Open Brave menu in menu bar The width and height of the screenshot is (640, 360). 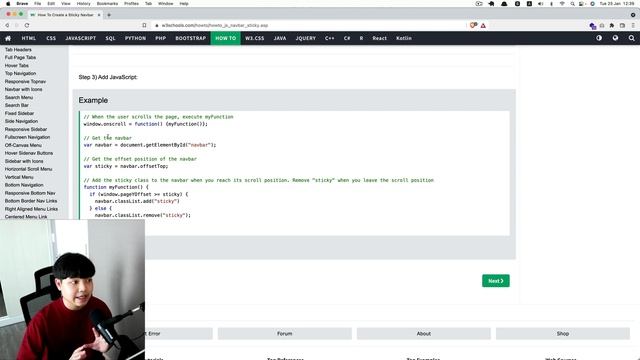click(22, 4)
